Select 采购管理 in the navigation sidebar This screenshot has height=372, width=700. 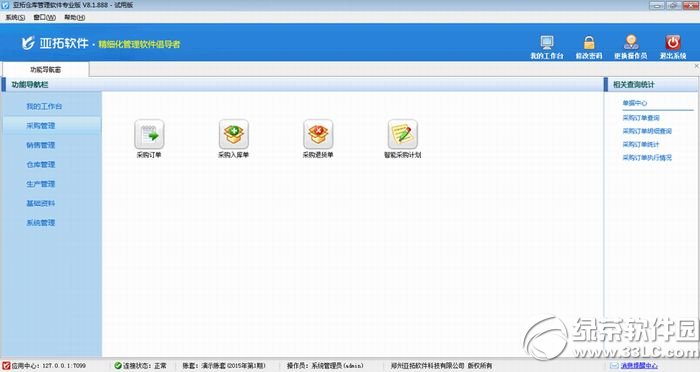point(41,126)
